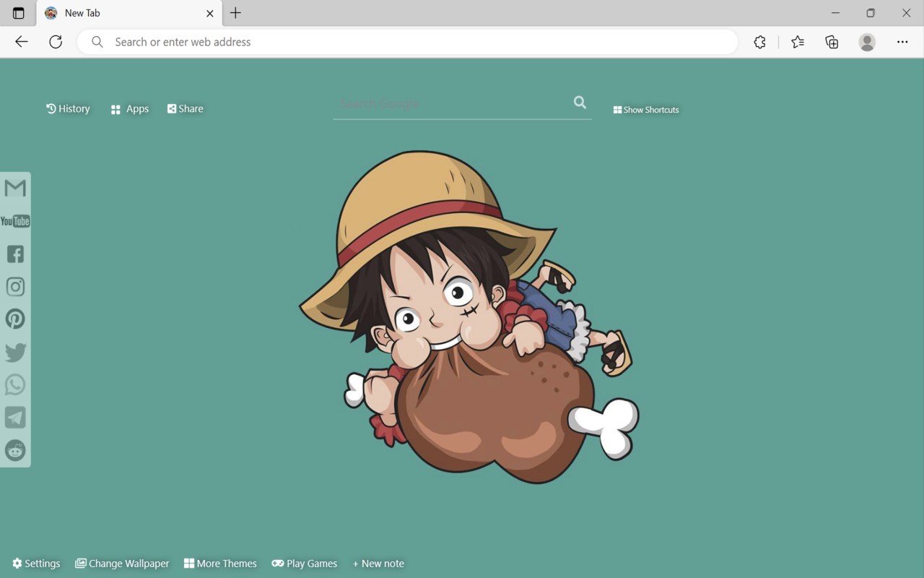Select the New Tab tab

pyautogui.click(x=130, y=13)
